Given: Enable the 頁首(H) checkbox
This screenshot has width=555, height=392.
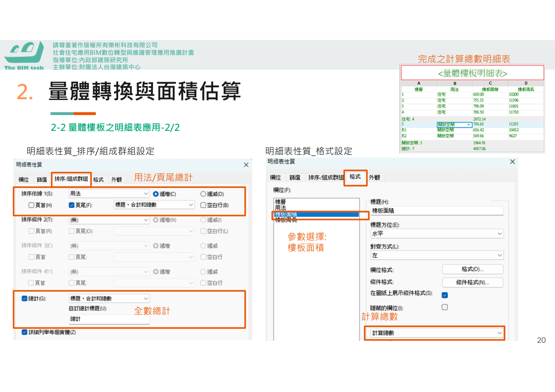Looking at the screenshot, I should [32, 205].
